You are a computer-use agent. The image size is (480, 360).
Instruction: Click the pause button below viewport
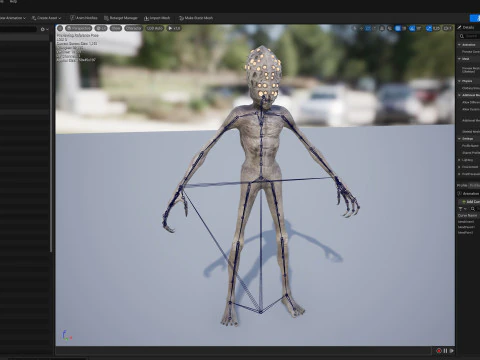(445, 351)
